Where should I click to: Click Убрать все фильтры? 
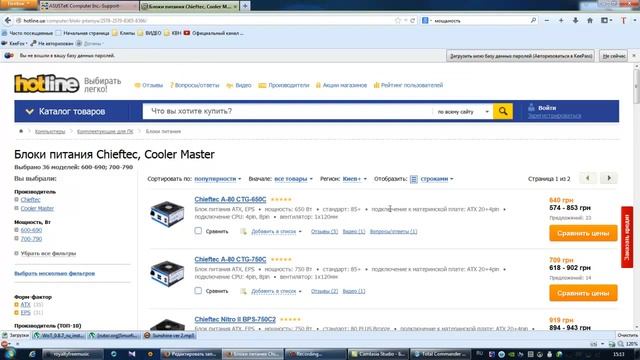pos(48,253)
